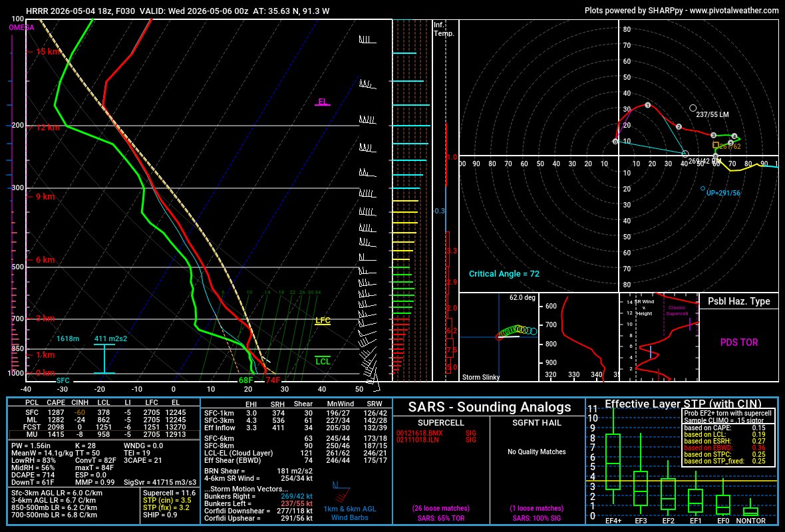Click the SigSvr = 41715 m3/s3 value
The image size is (785, 532).
[x=160, y=482]
